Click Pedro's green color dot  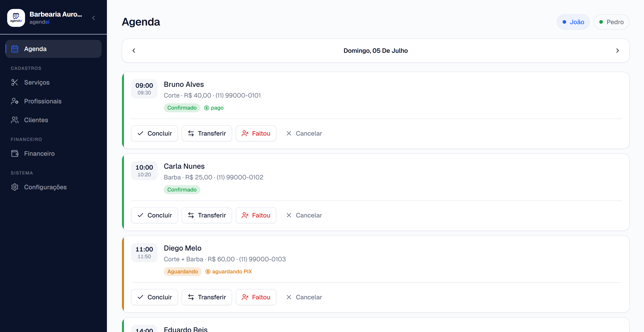point(601,22)
